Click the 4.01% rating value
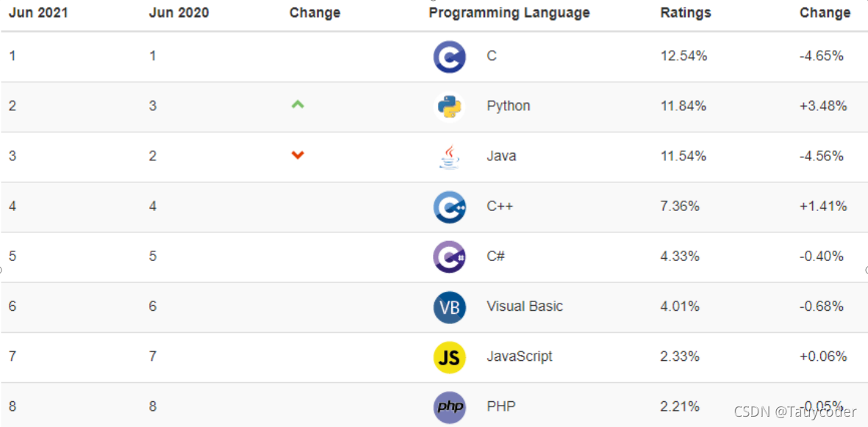Viewport: 868px width, 427px height. point(680,306)
